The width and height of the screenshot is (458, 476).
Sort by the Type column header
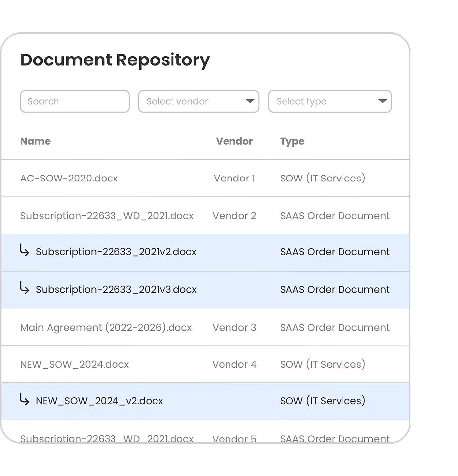click(x=292, y=141)
